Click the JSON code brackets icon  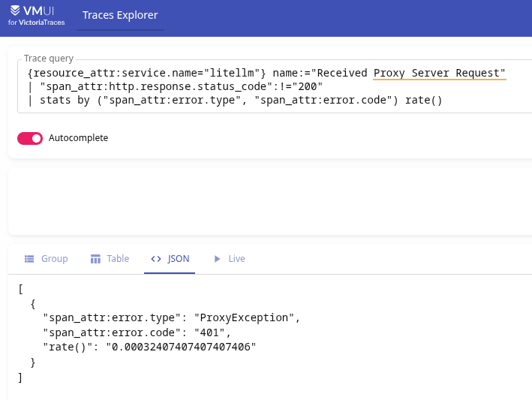[x=156, y=259]
